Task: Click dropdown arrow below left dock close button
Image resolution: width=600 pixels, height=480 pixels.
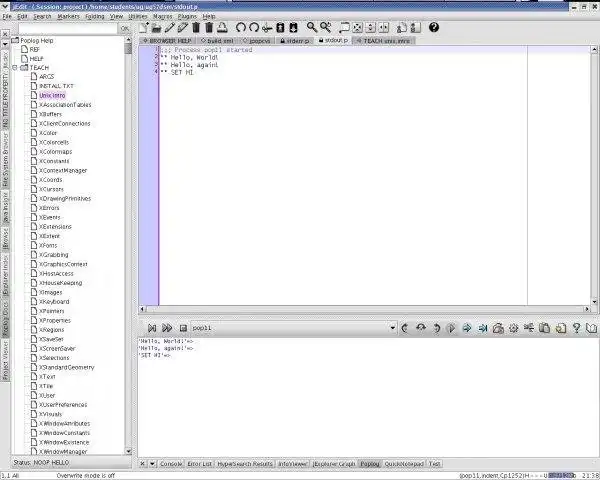Action: tap(5, 43)
